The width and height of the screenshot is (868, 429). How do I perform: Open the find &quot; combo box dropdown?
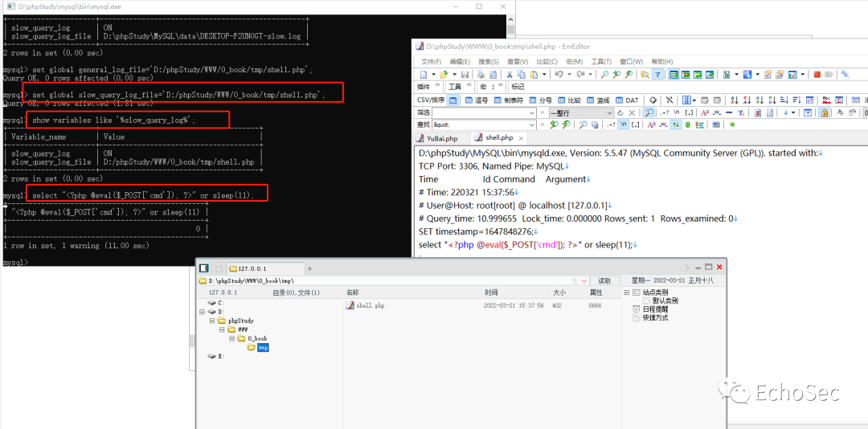click(x=532, y=125)
